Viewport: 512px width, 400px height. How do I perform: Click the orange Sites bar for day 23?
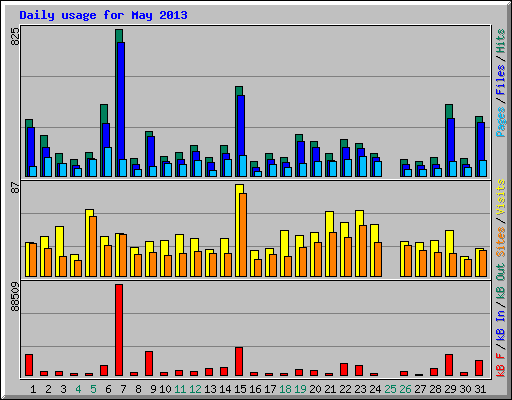pyautogui.click(x=363, y=251)
